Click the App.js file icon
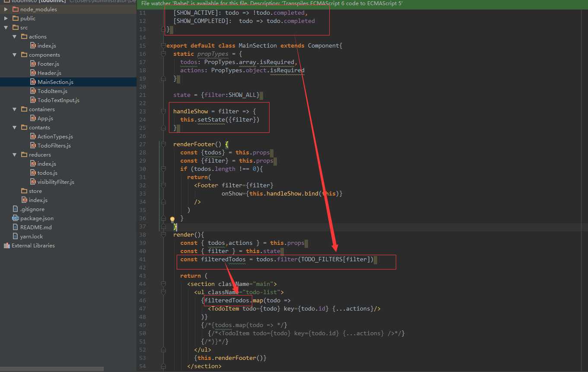The image size is (588, 372). click(33, 118)
